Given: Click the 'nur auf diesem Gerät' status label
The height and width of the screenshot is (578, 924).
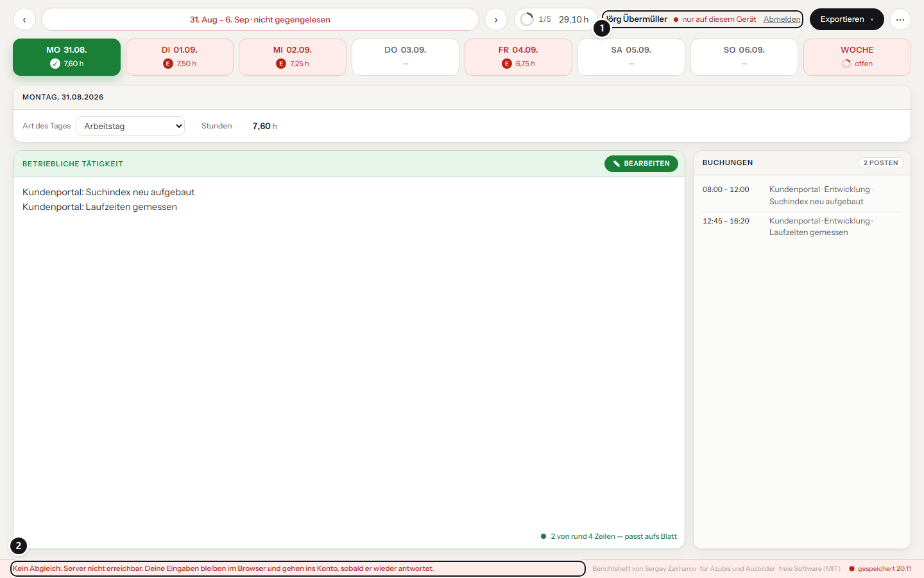Looking at the screenshot, I should pyautogui.click(x=715, y=19).
